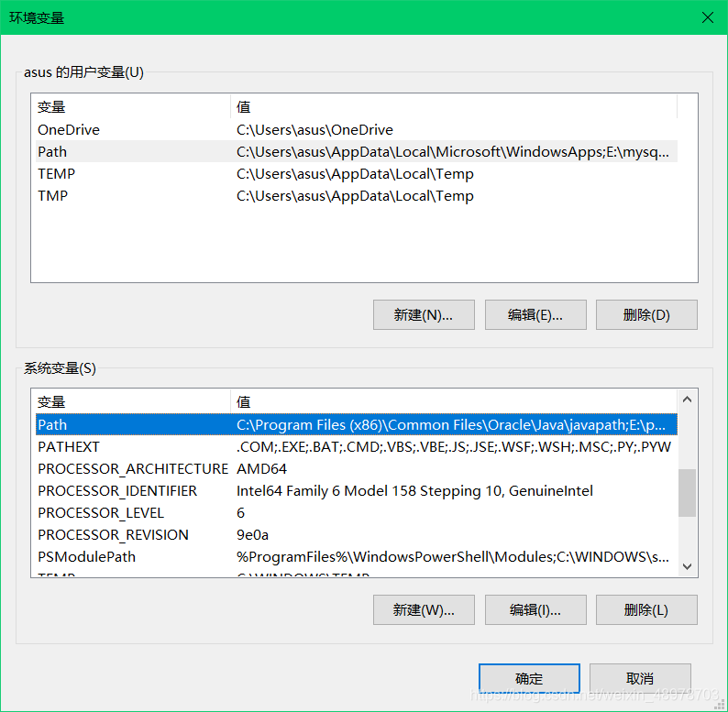Click 变量 column header in system variables
728x712 pixels.
click(x=133, y=401)
